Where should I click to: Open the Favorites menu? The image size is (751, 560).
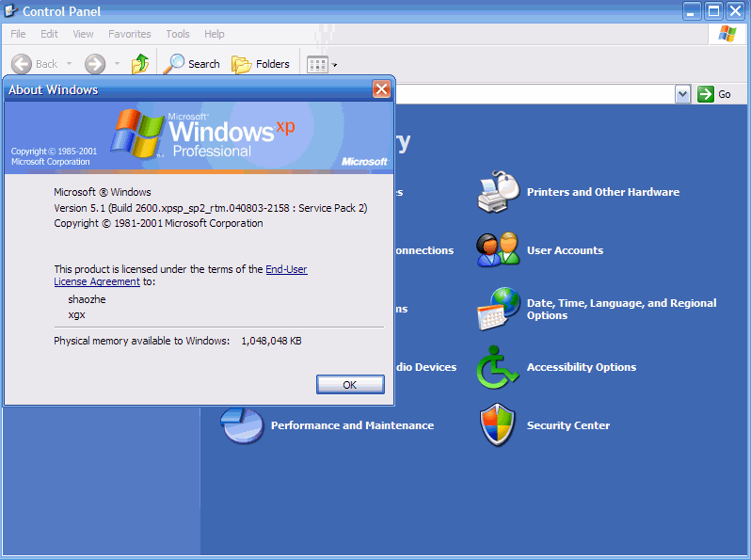tap(129, 34)
